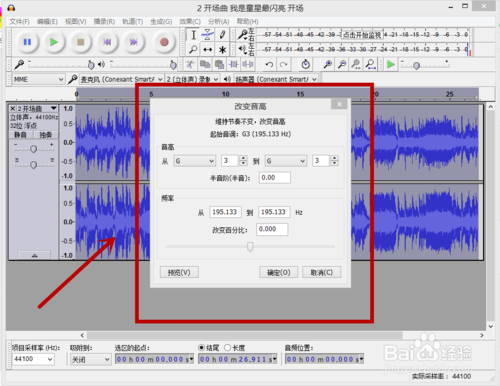Click the Stop transport button
This screenshot has height=386, width=500.
pyautogui.click(x=80, y=42)
